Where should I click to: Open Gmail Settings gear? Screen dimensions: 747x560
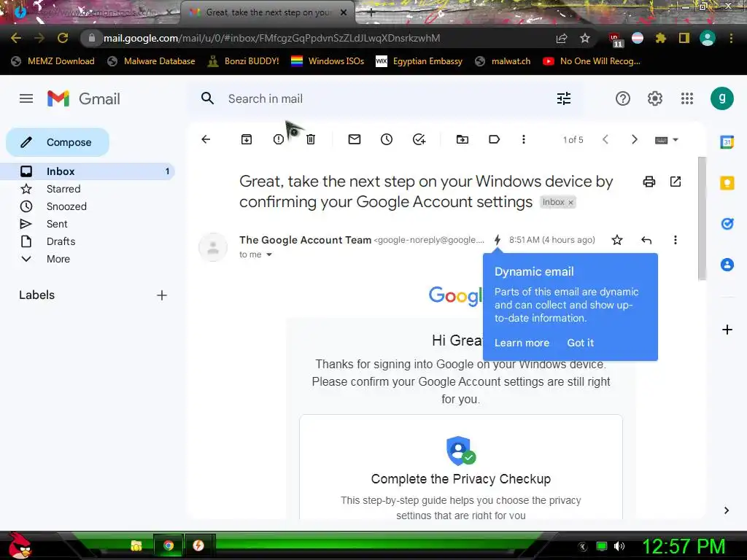[x=654, y=98]
